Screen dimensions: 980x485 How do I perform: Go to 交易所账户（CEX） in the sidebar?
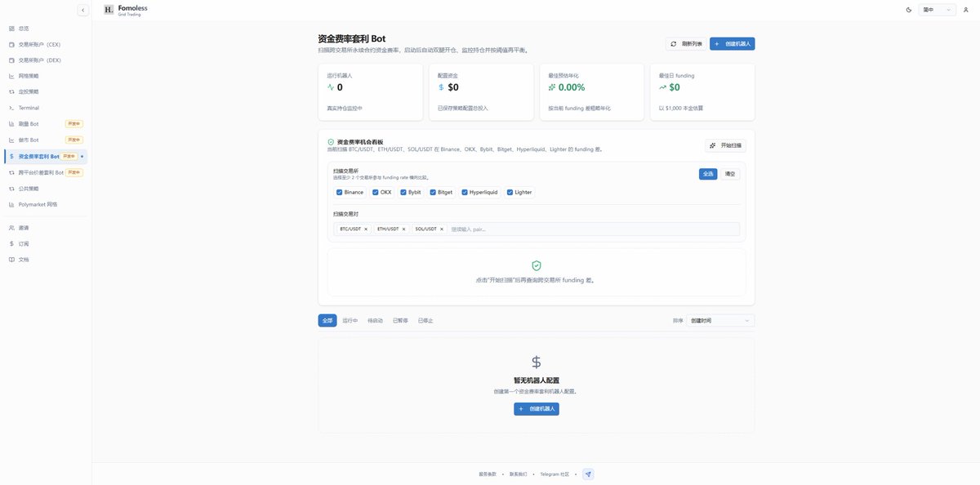pos(45,44)
